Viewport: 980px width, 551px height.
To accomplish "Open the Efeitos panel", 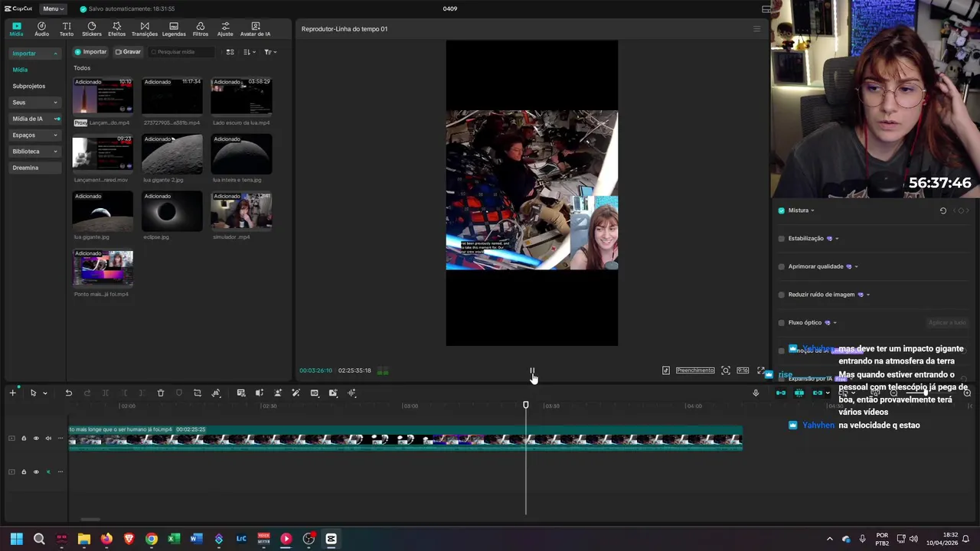I will 116,29.
